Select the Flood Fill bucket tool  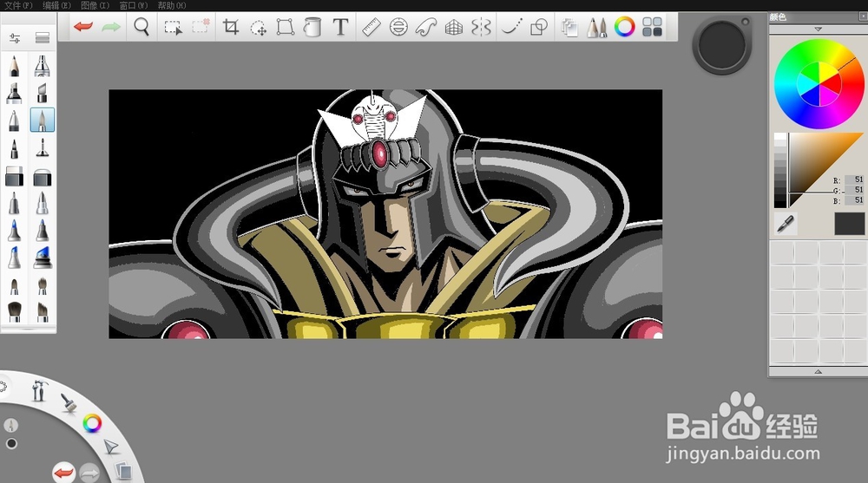pos(312,27)
